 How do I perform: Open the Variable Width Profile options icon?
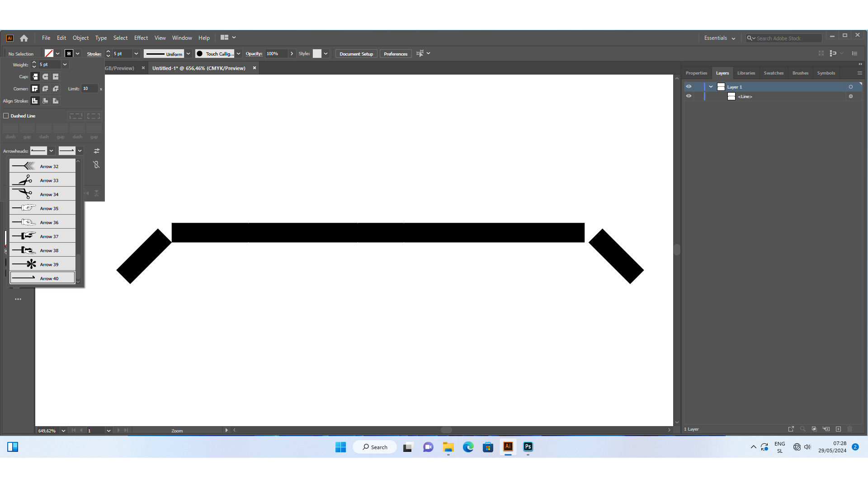click(189, 53)
